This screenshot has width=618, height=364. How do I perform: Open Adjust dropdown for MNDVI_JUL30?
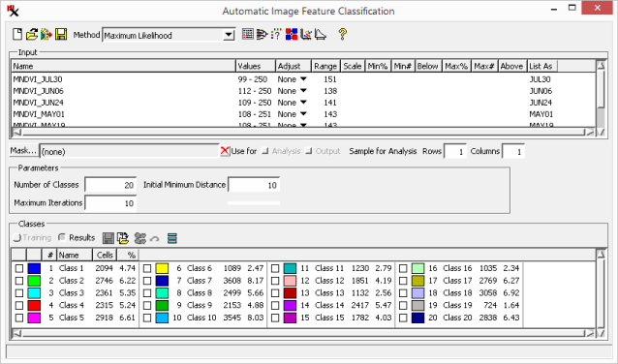[x=303, y=79]
